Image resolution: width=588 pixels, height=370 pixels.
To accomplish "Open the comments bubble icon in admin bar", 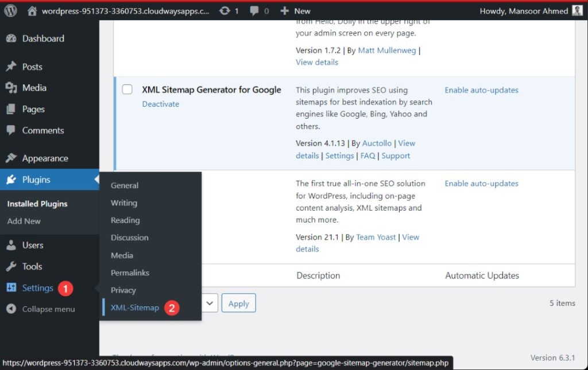I will click(254, 11).
